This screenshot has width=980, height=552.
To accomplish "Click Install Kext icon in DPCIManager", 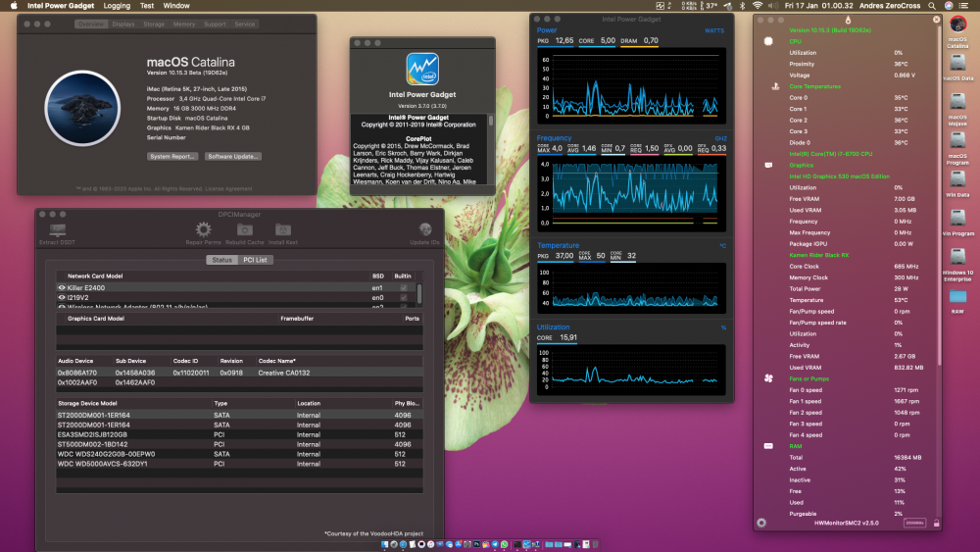I will pyautogui.click(x=282, y=229).
